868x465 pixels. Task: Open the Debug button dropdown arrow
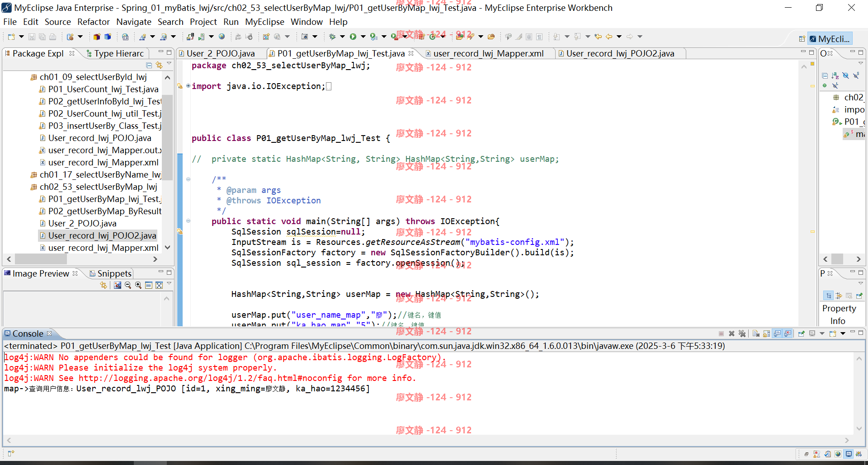342,37
